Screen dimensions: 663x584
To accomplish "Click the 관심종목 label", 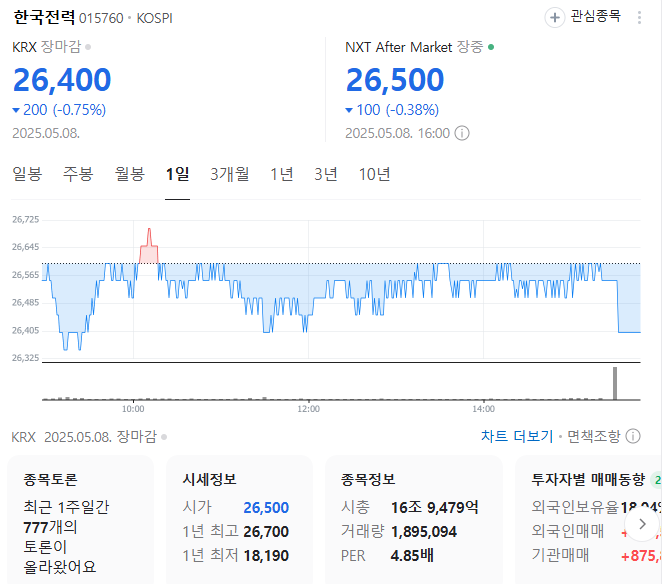I will [x=596, y=16].
